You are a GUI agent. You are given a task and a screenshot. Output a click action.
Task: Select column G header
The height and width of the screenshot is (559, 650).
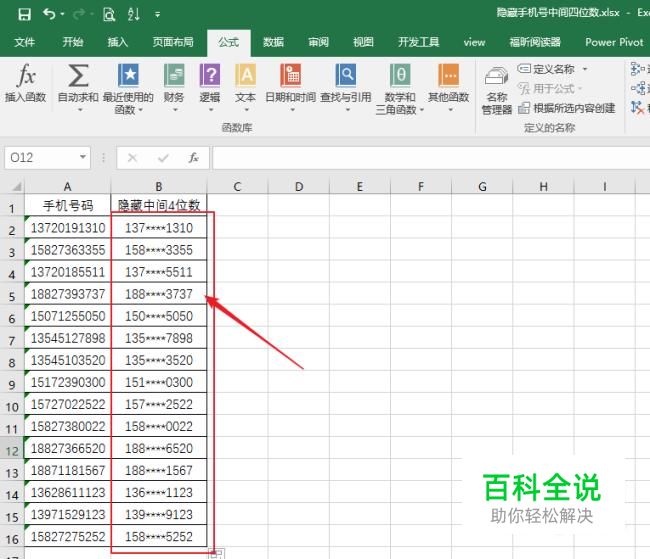(483, 187)
